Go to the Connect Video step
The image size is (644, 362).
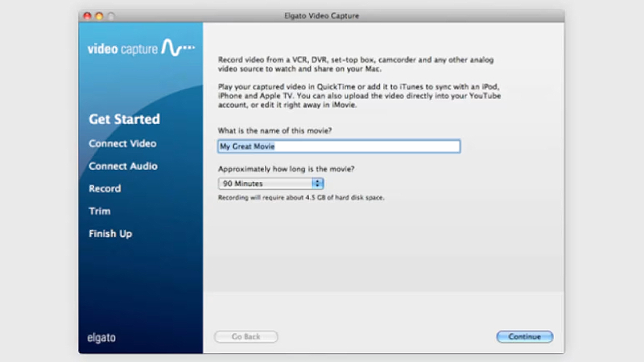122,144
